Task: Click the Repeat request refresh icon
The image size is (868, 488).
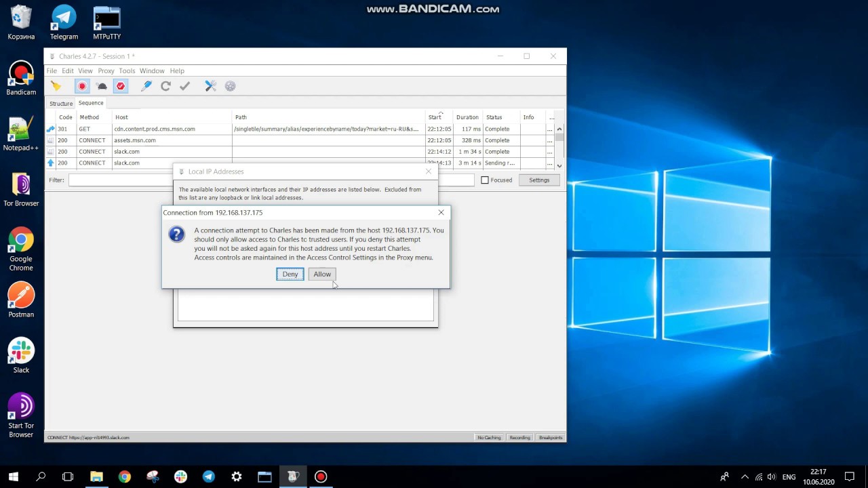Action: pyautogui.click(x=165, y=86)
